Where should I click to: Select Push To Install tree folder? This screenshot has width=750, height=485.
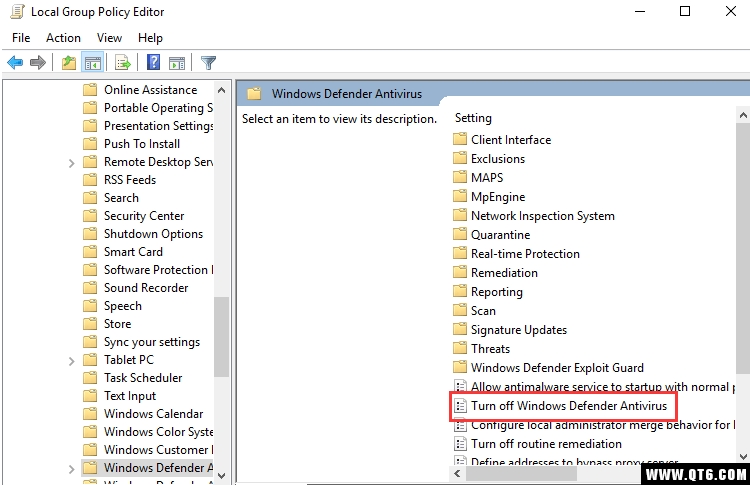[x=132, y=144]
